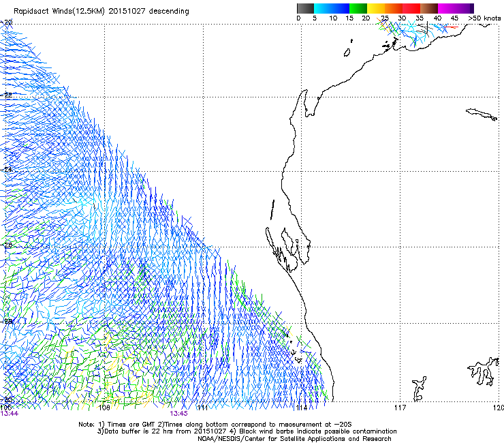Click the 'NOAA/NESDIS/Center for Satellite Applications' credit

click(294, 439)
